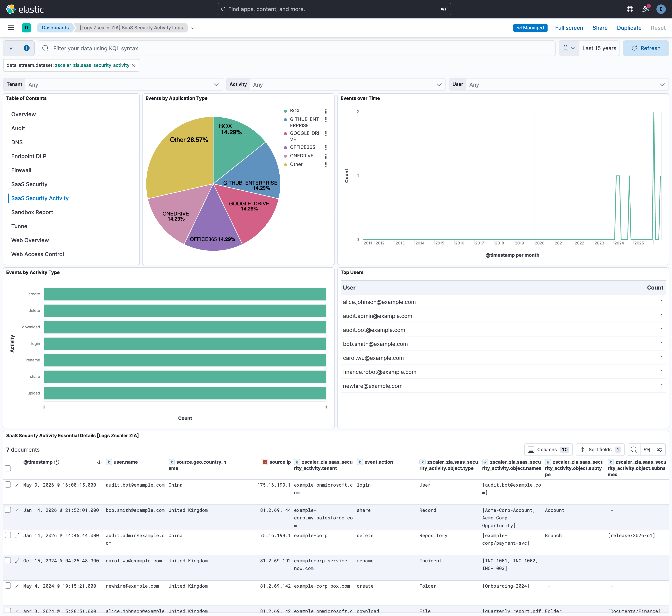Add a filter with the plus icon
Screen dimensions: 672x616
pos(27,48)
